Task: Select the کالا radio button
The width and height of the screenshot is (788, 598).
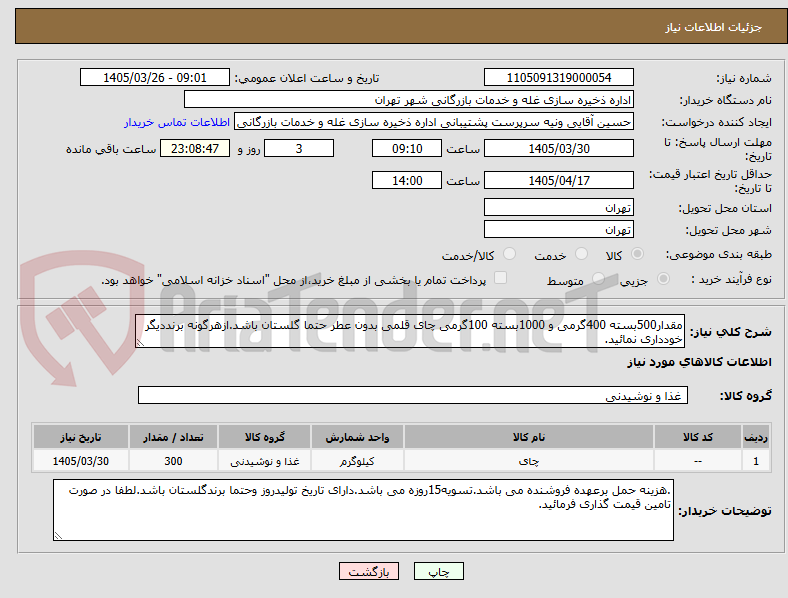Action: [x=637, y=254]
